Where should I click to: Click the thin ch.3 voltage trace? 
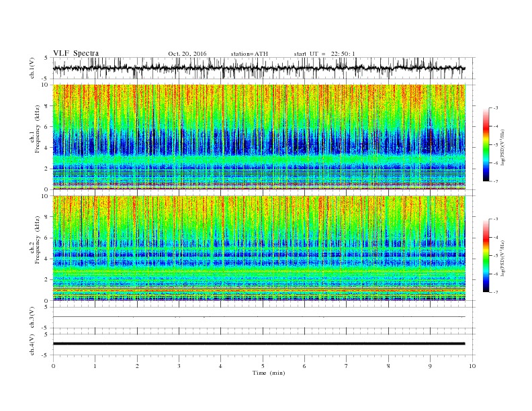pyautogui.click(x=259, y=317)
